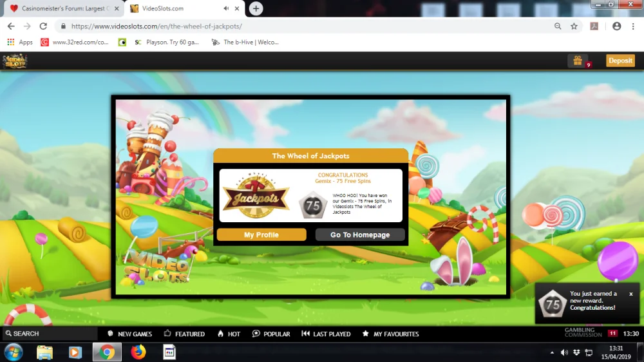Open LAST PLAYED games

tap(326, 334)
